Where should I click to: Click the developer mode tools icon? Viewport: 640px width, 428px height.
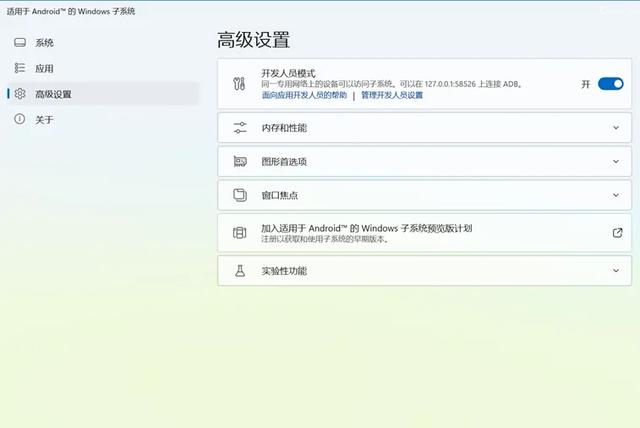(x=239, y=84)
